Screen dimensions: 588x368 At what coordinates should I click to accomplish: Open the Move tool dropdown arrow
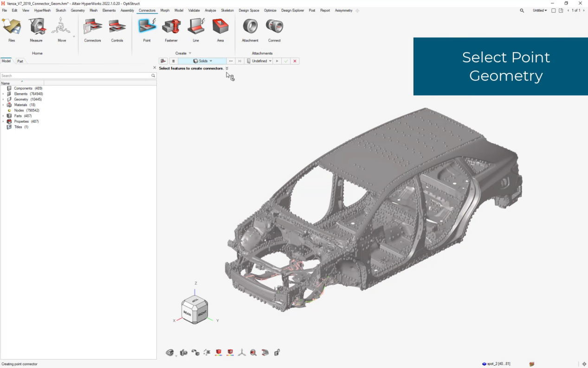click(x=74, y=36)
